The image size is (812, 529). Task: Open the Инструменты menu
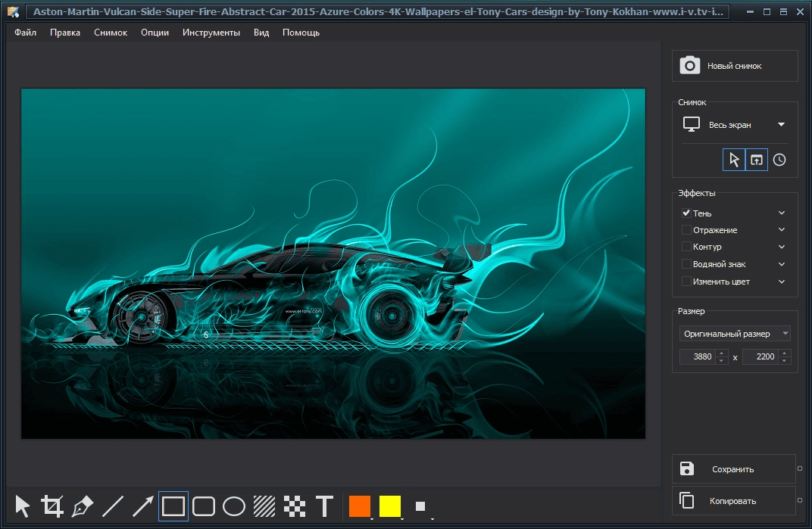(x=211, y=32)
